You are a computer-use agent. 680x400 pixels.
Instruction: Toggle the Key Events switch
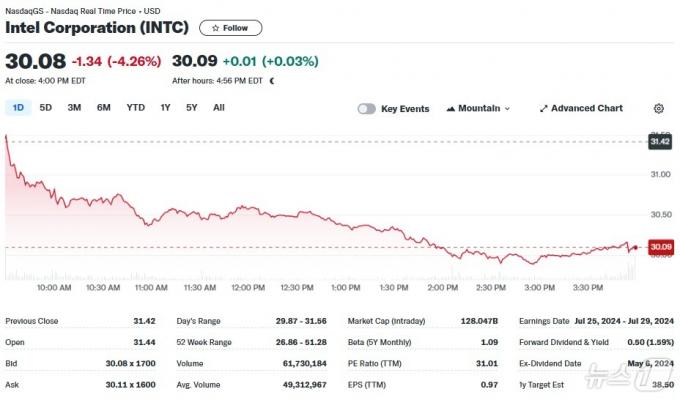[366, 109]
